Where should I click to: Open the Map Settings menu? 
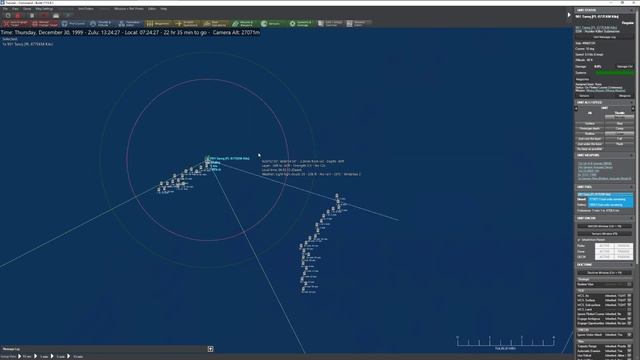[44, 9]
